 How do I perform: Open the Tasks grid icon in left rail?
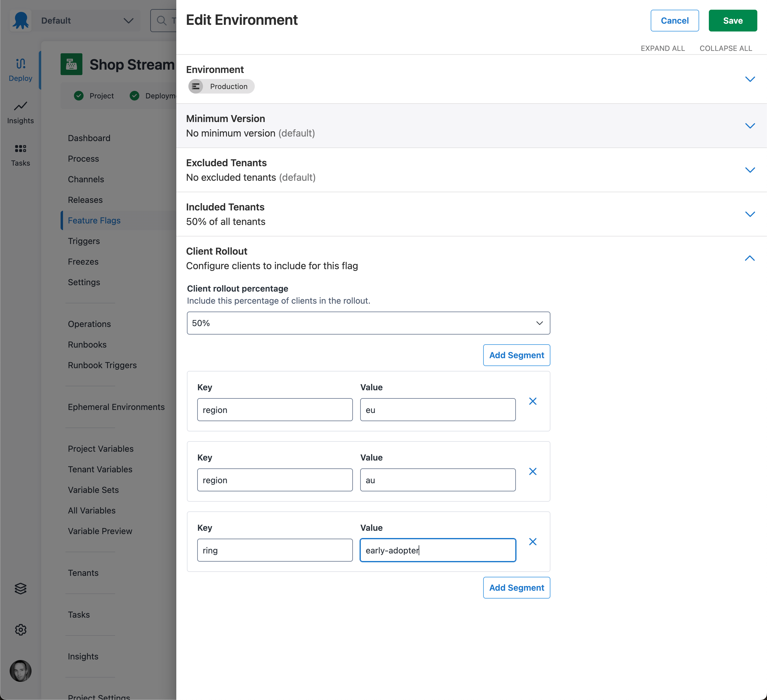coord(21,148)
